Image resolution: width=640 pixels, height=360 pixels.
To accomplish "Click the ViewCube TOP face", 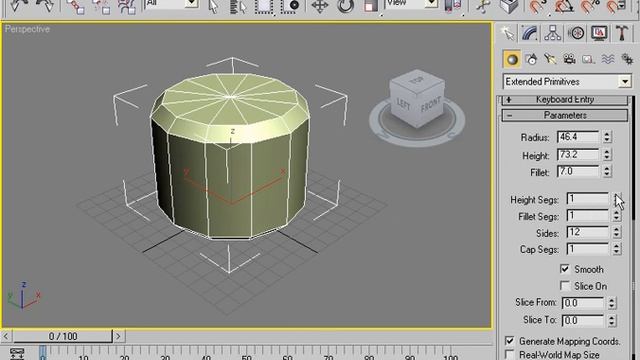I will click(x=416, y=80).
